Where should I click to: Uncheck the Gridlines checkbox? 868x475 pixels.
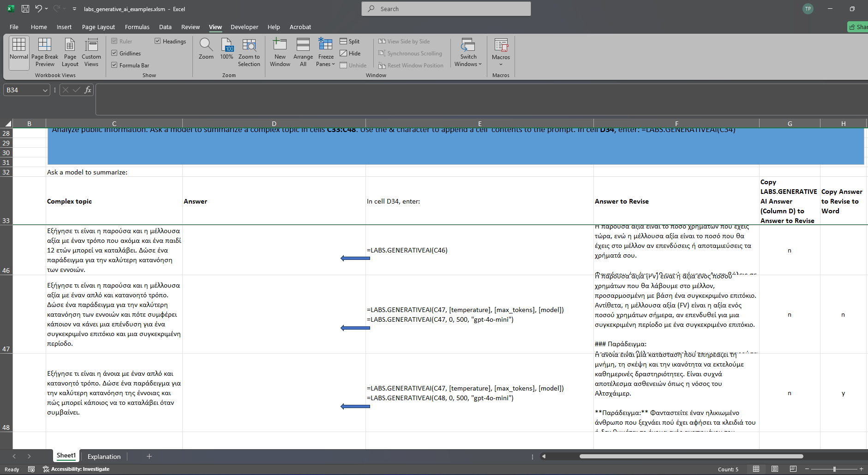click(114, 54)
